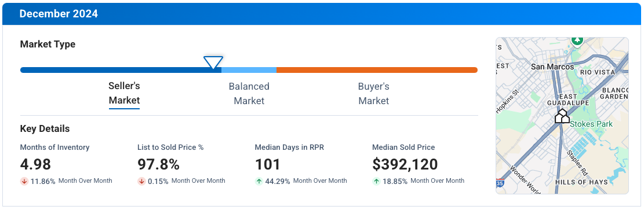Select the Buyer's Market label
The image size is (644, 210).
pyautogui.click(x=374, y=94)
